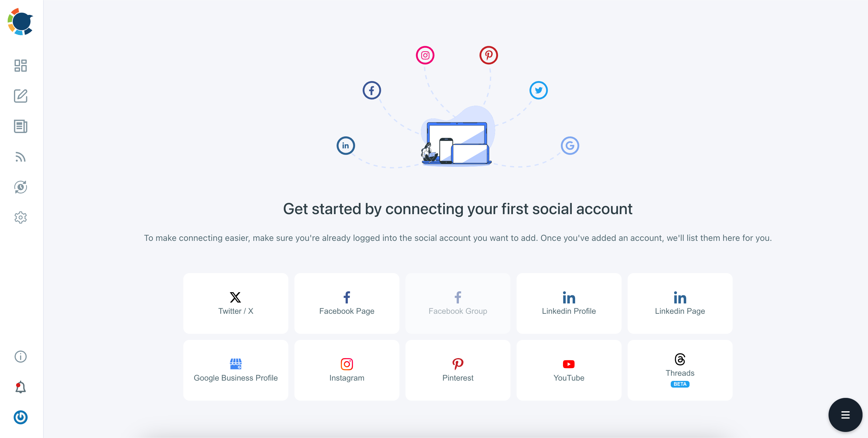Click the power/logout icon

(21, 417)
